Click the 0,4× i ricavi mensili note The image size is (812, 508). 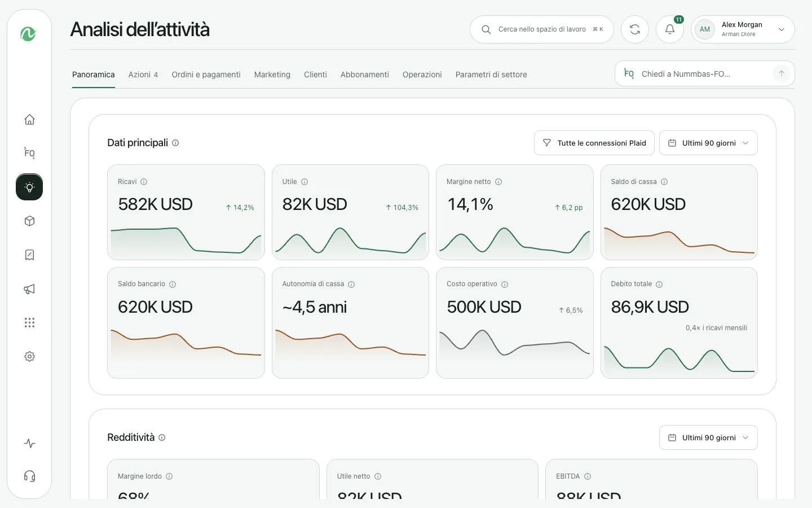pyautogui.click(x=716, y=328)
